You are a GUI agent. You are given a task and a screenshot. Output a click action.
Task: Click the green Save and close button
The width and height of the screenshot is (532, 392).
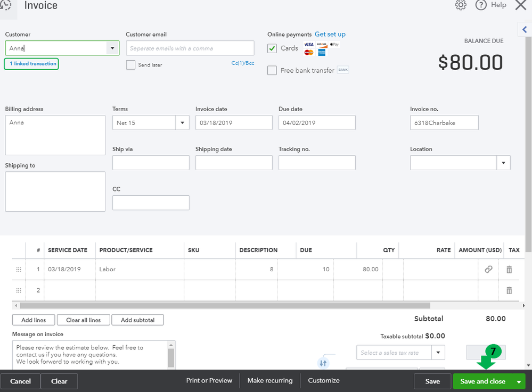click(x=483, y=381)
